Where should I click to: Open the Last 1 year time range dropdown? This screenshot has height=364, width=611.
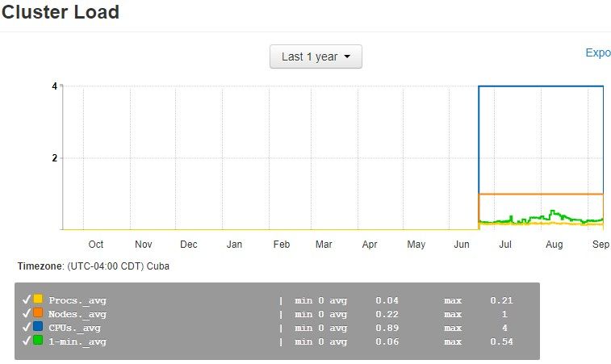point(316,56)
